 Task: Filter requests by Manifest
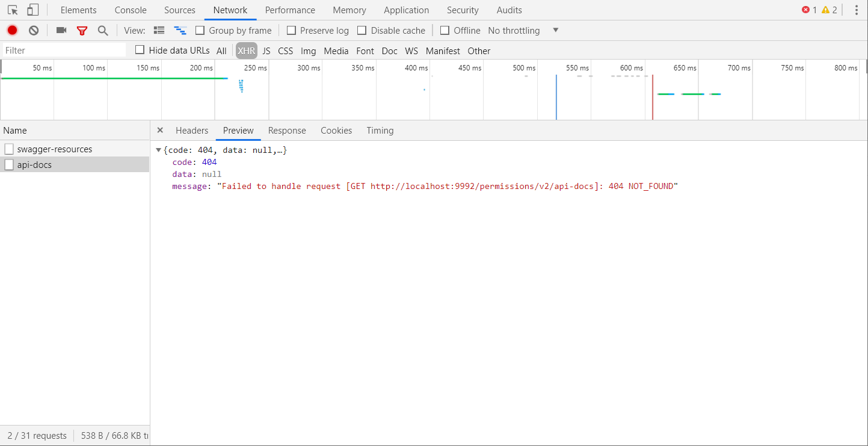point(443,51)
